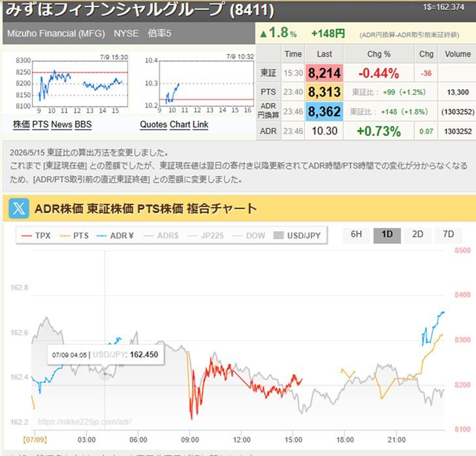Click the Chg % column header
The width and height of the screenshot is (476, 456).
click(379, 54)
